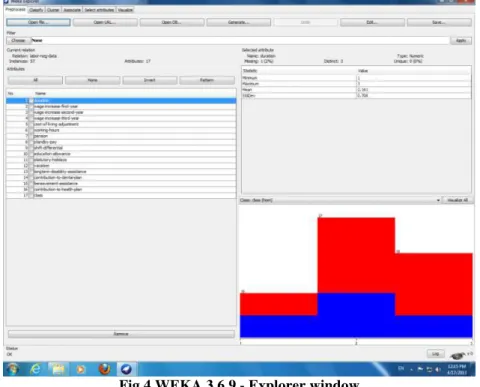The width and height of the screenshot is (480, 387).
Task: Click the filter Apply button
Action: point(461,41)
